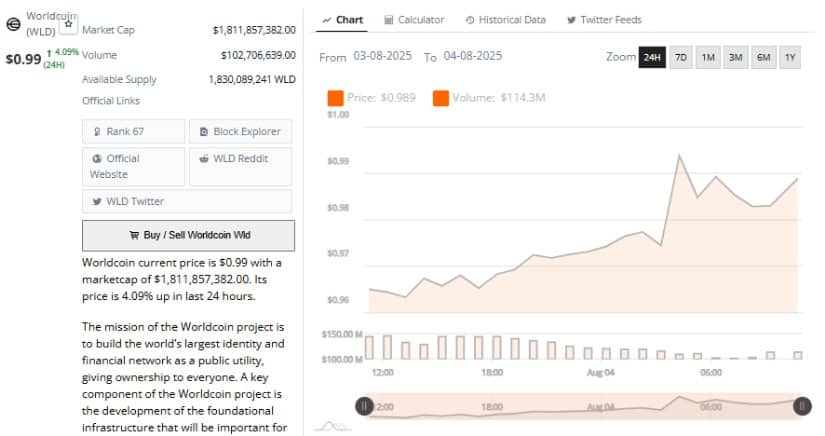Select the 24H zoom range
Screen dimensions: 825x436
click(x=652, y=57)
